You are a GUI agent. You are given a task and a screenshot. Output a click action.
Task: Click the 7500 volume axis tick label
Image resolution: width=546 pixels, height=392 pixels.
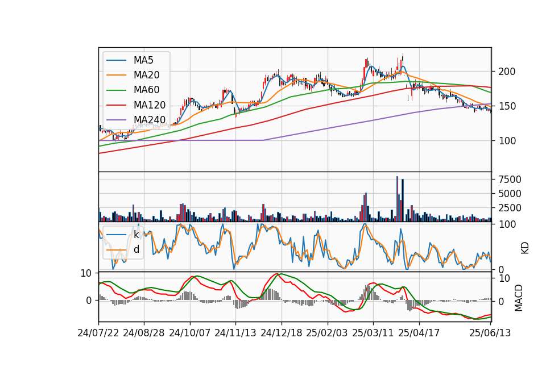tap(510, 180)
